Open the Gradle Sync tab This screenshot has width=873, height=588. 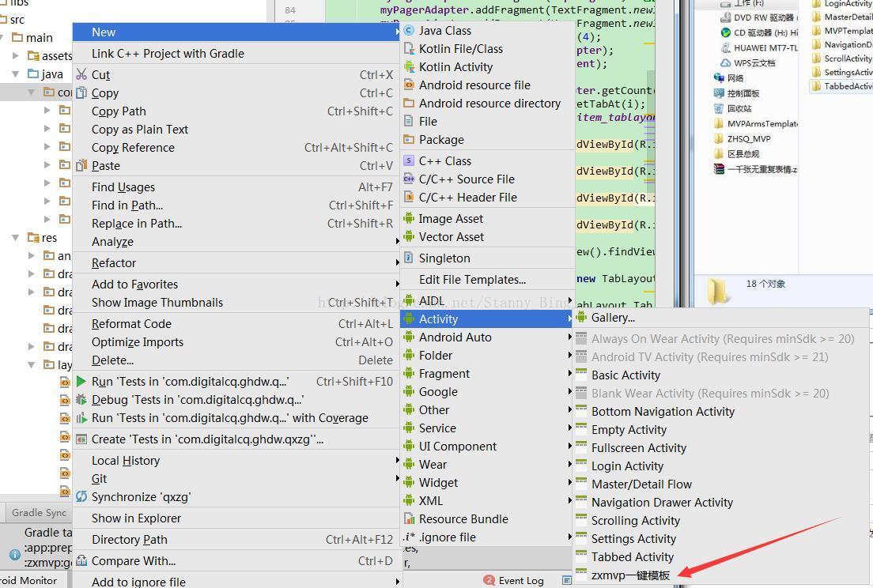[x=39, y=512]
